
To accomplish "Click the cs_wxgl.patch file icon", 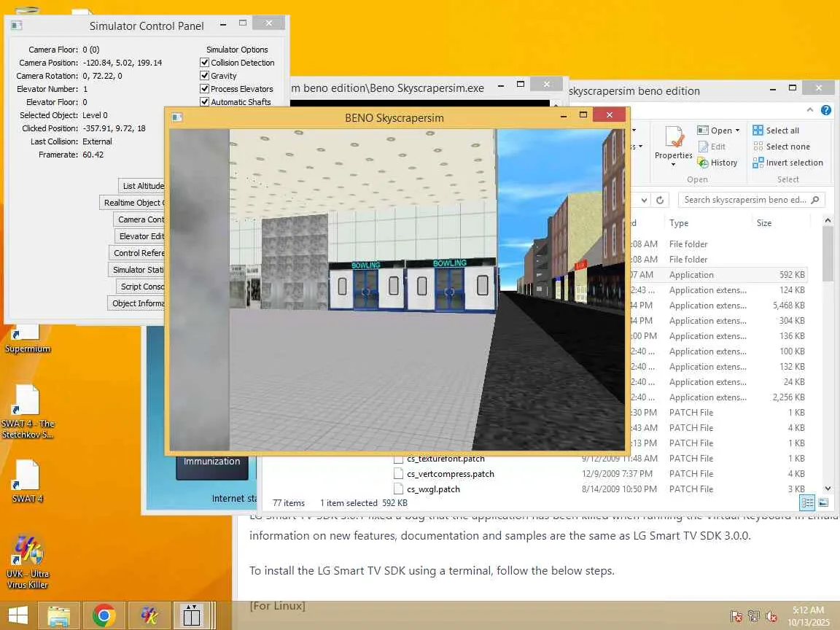I will 398,489.
